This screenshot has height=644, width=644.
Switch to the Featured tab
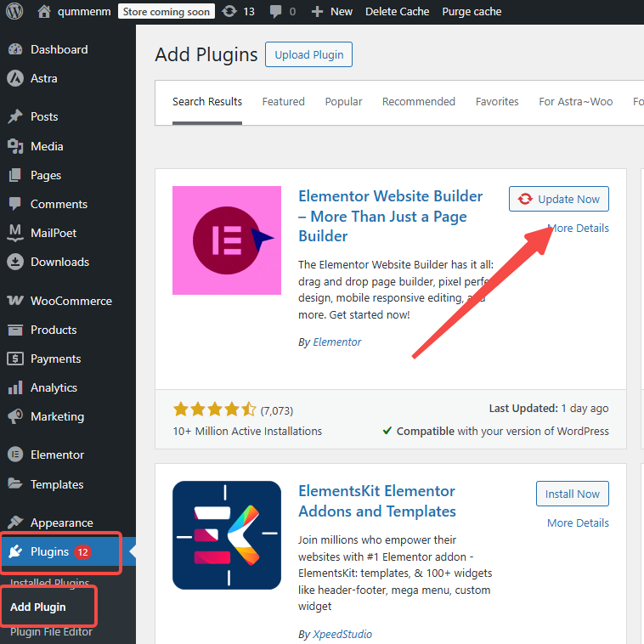(283, 101)
